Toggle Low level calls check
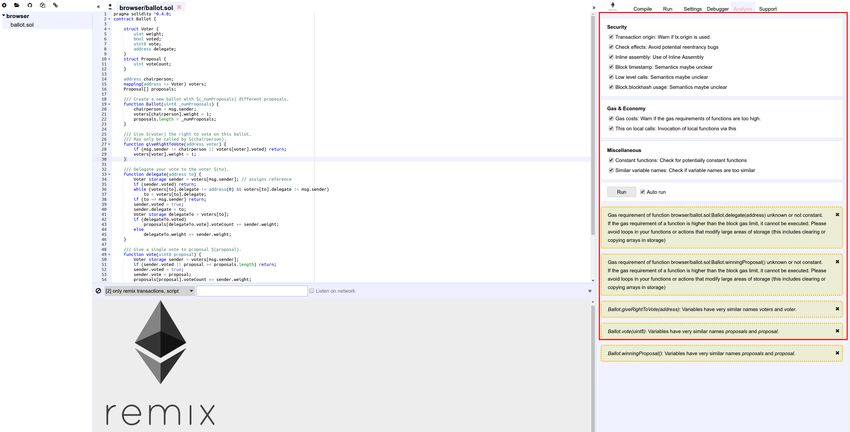Viewport: 850px width, 432px height. (x=611, y=77)
